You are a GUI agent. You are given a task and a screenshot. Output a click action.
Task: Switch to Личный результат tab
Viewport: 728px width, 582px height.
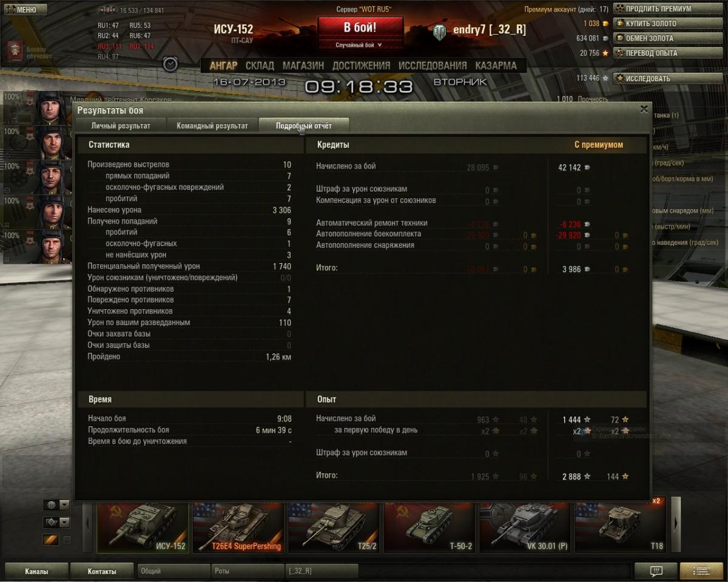(121, 125)
